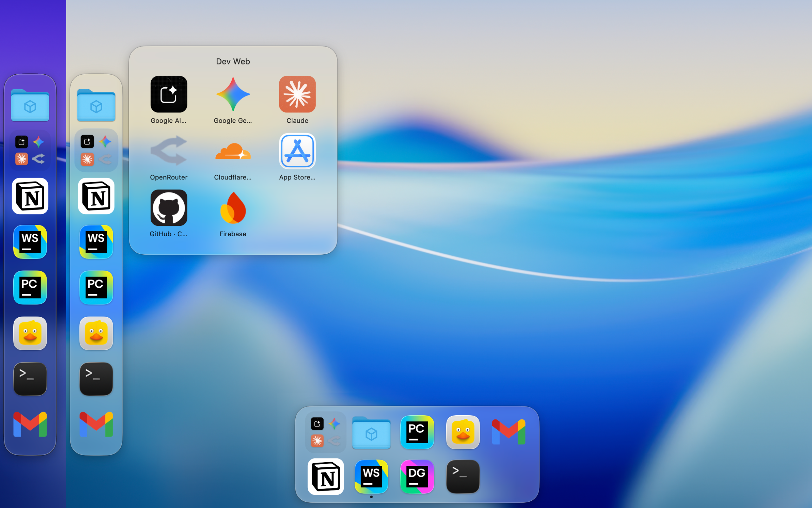
Task: Open GitHub in the Dev Web folder
Action: coord(169,208)
